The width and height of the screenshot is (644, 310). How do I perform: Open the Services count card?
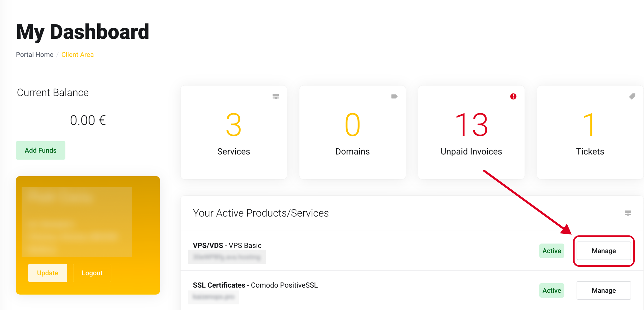[233, 132]
